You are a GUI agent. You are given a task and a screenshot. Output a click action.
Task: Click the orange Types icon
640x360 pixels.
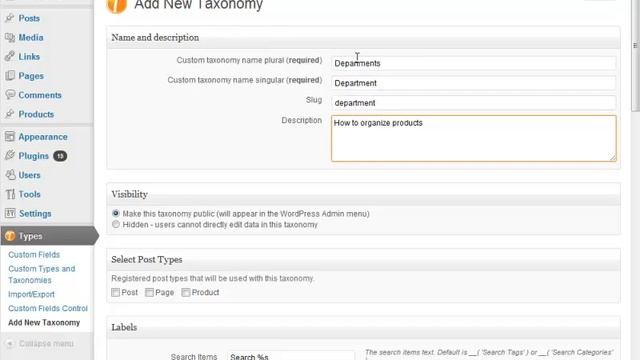pos(10,236)
